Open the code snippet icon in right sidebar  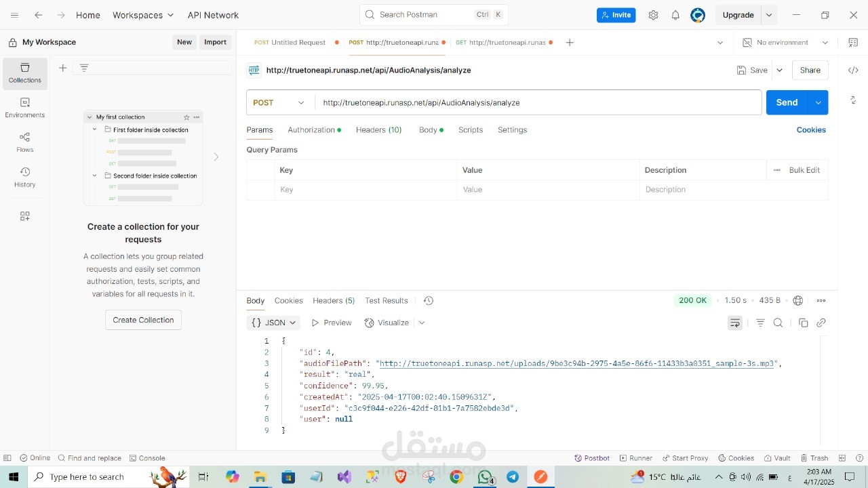853,70
